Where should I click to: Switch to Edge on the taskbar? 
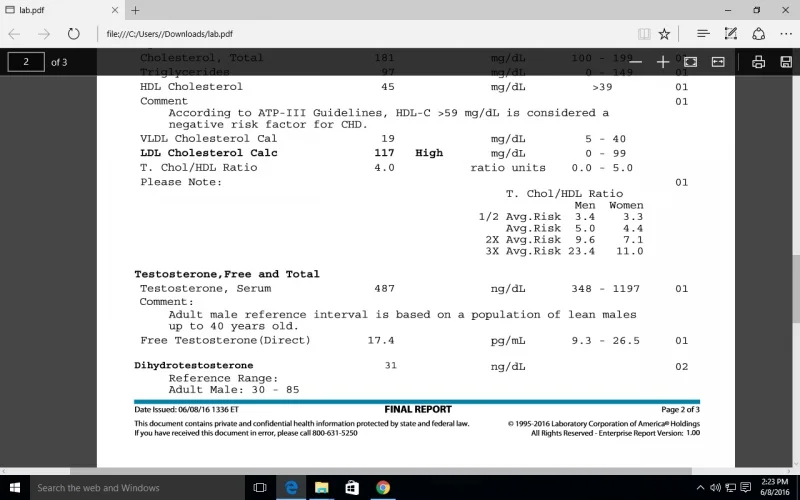(291, 488)
